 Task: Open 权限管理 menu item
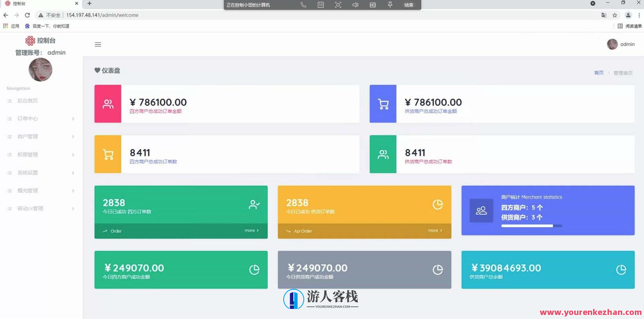tap(28, 155)
